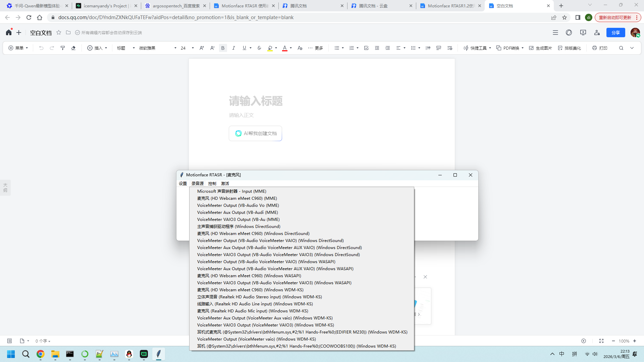The height and width of the screenshot is (362, 644).
Task: Open the word count 0个字 dropdown
Action: coord(43,341)
